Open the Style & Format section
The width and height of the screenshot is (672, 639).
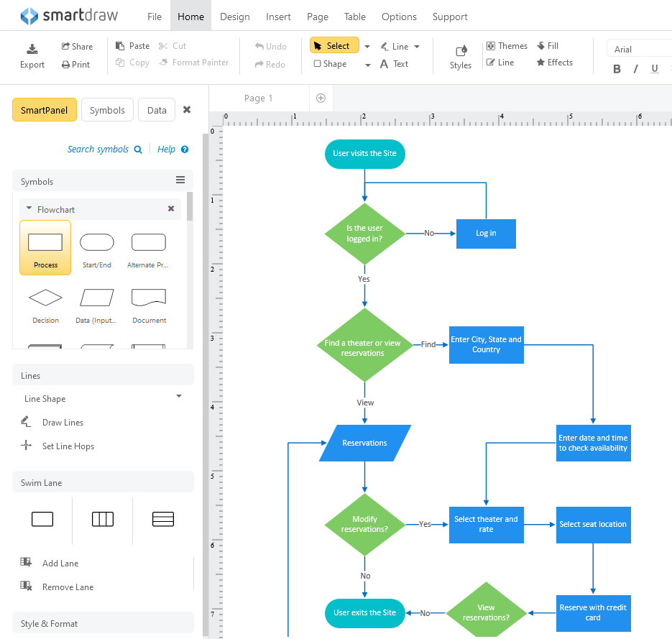[x=103, y=622]
